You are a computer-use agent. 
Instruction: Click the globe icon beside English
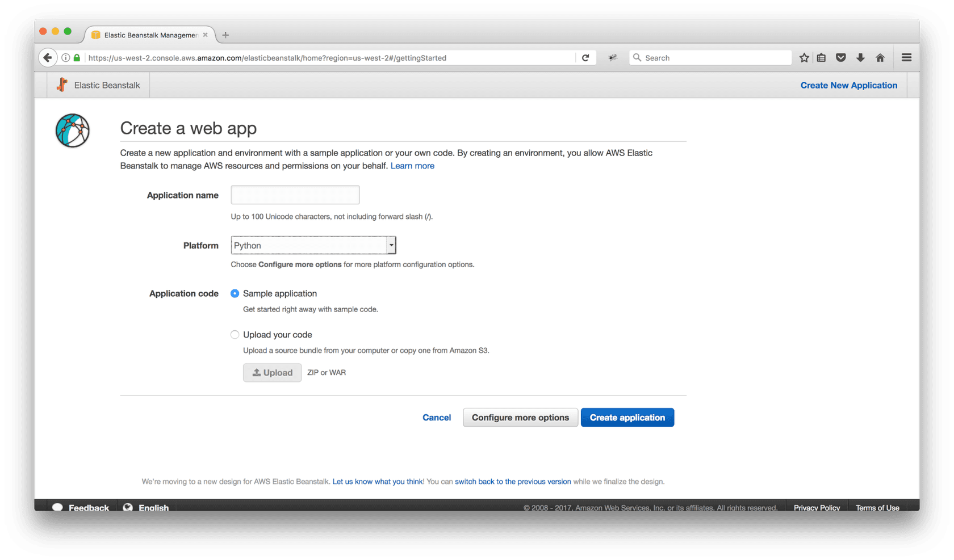coord(128,507)
